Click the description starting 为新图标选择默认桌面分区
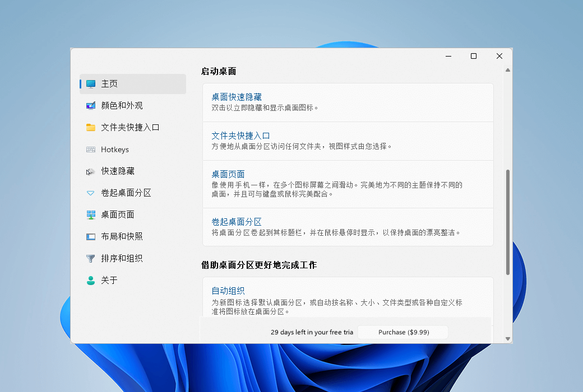Image resolution: width=583 pixels, height=392 pixels. tap(337, 307)
